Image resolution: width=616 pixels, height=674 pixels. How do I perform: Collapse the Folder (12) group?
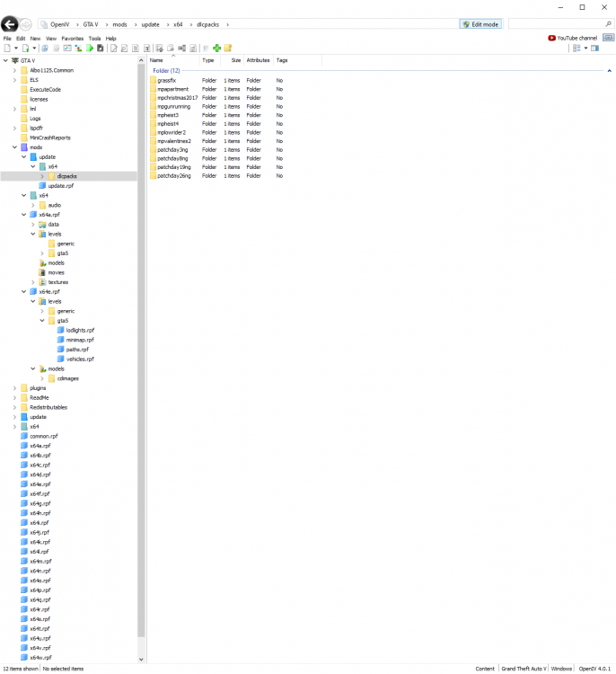point(609,70)
